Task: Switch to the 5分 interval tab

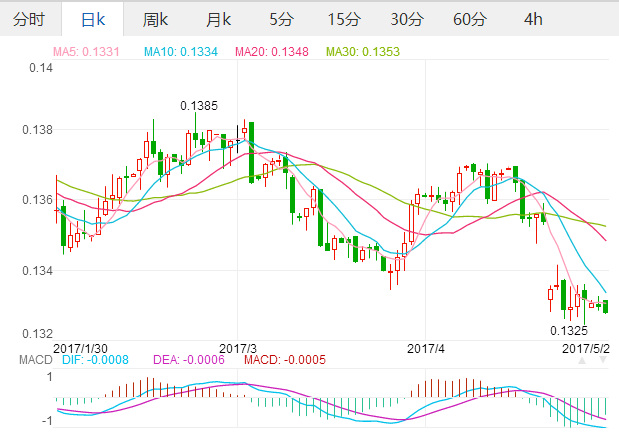Action: pyautogui.click(x=281, y=19)
